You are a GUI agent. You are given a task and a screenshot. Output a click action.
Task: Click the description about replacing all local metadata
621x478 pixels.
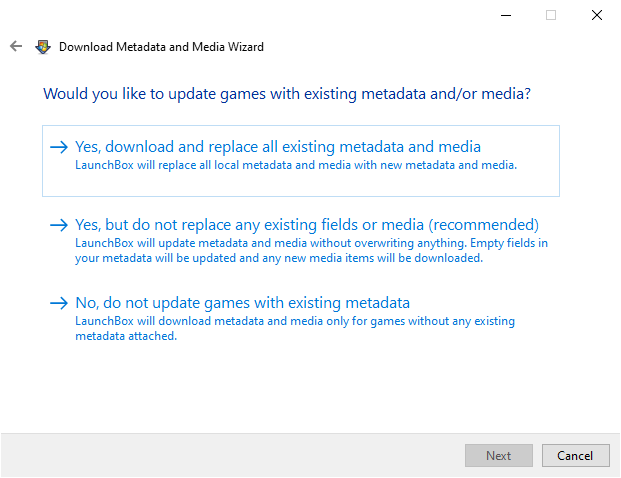coord(296,165)
